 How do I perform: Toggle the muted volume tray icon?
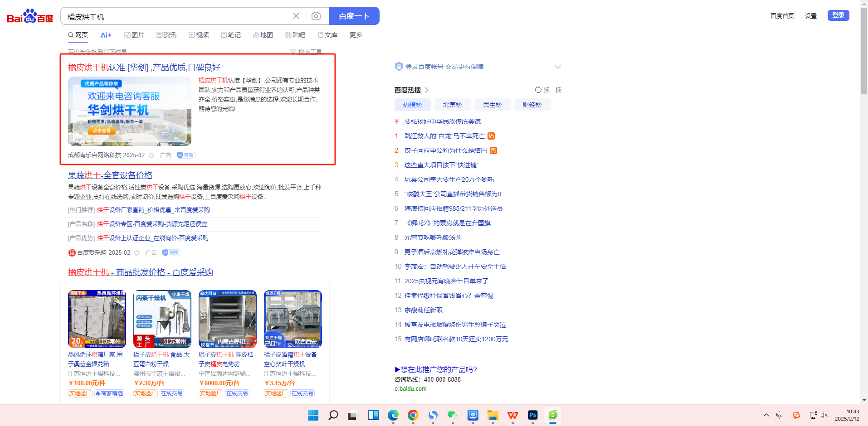tap(824, 415)
